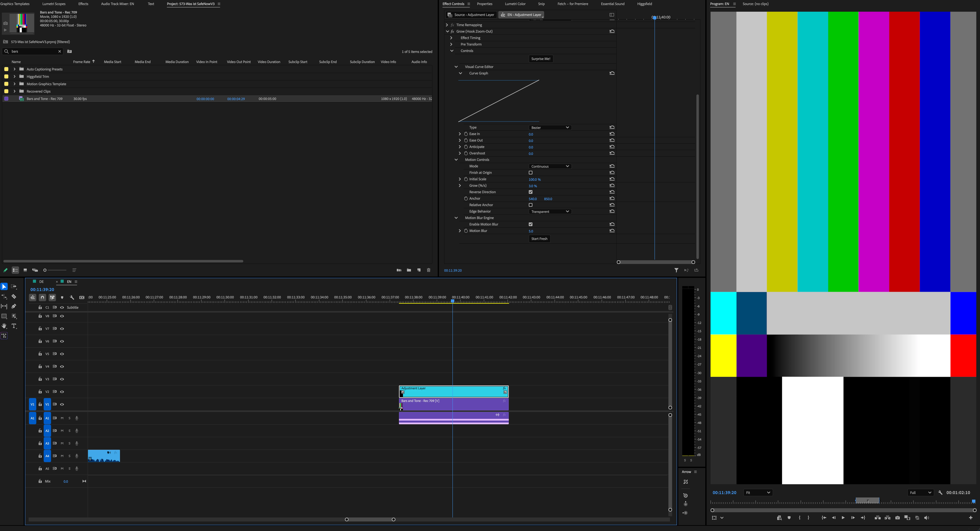The image size is (980, 531).
Task: Switch to the Properties tab
Action: pyautogui.click(x=485, y=4)
